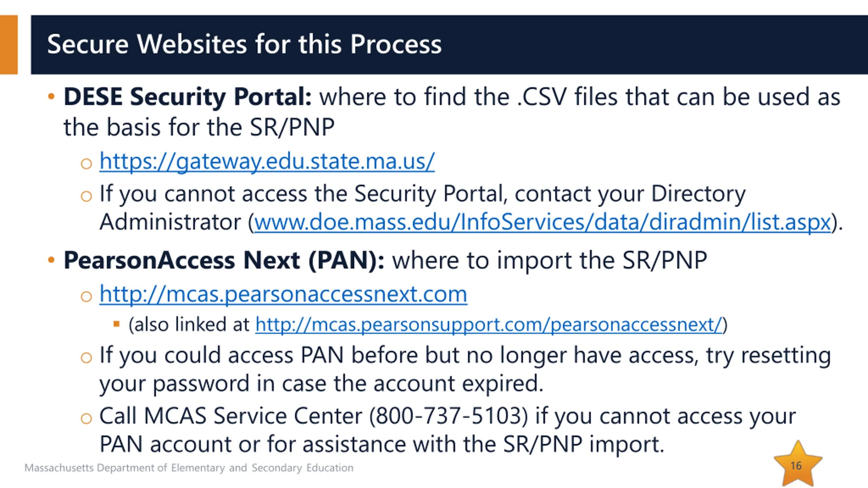Click the phone number 800-737-5103

point(448,416)
